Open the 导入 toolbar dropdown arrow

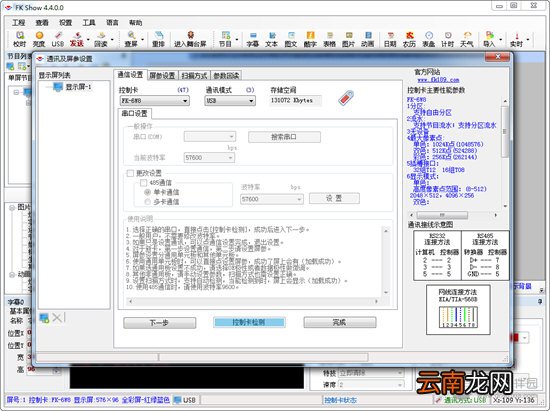tap(501, 39)
